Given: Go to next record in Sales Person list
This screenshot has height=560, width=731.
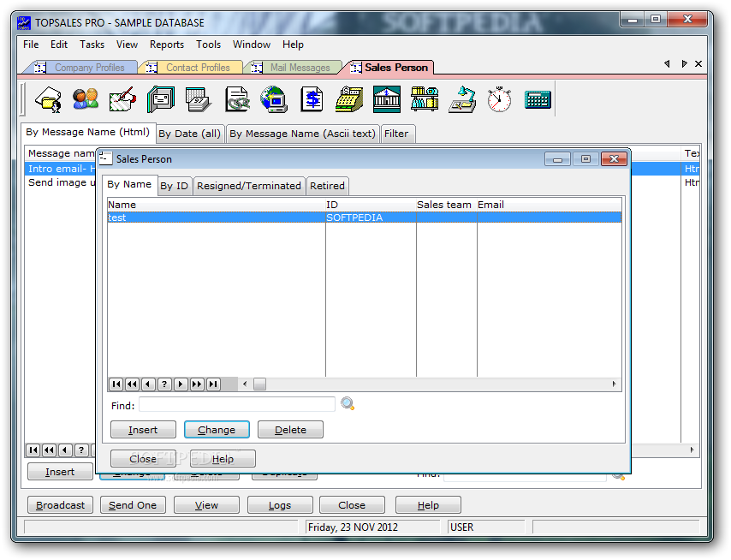Looking at the screenshot, I should pos(181,384).
